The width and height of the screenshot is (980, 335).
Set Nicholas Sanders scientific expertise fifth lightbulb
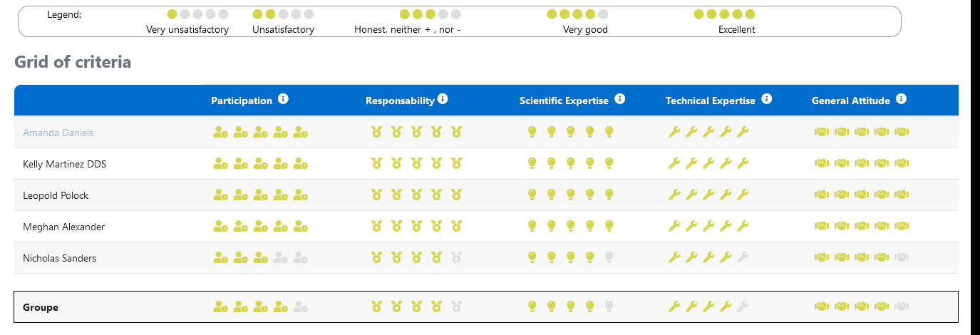(609, 258)
